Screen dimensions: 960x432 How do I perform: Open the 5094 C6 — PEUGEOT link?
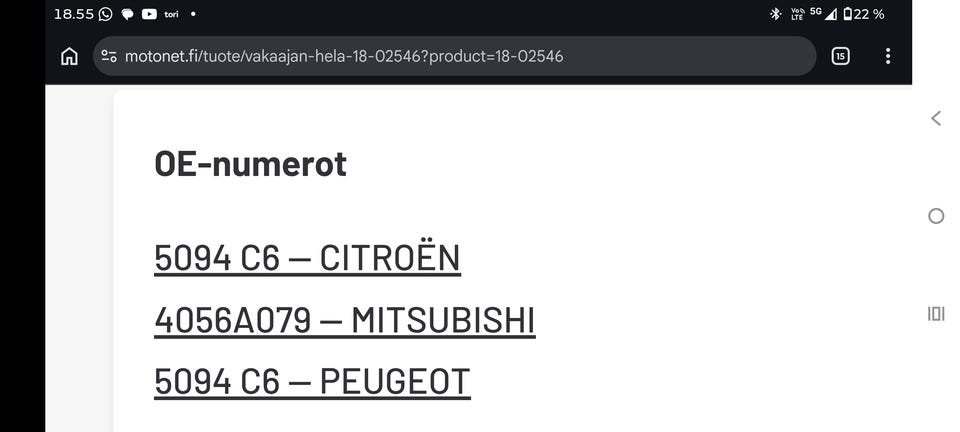tap(312, 382)
